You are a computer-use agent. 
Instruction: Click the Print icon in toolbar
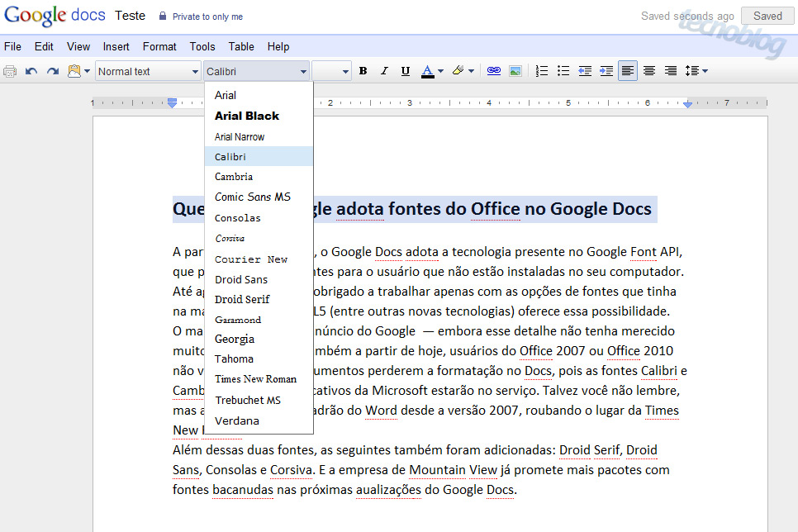(x=10, y=71)
